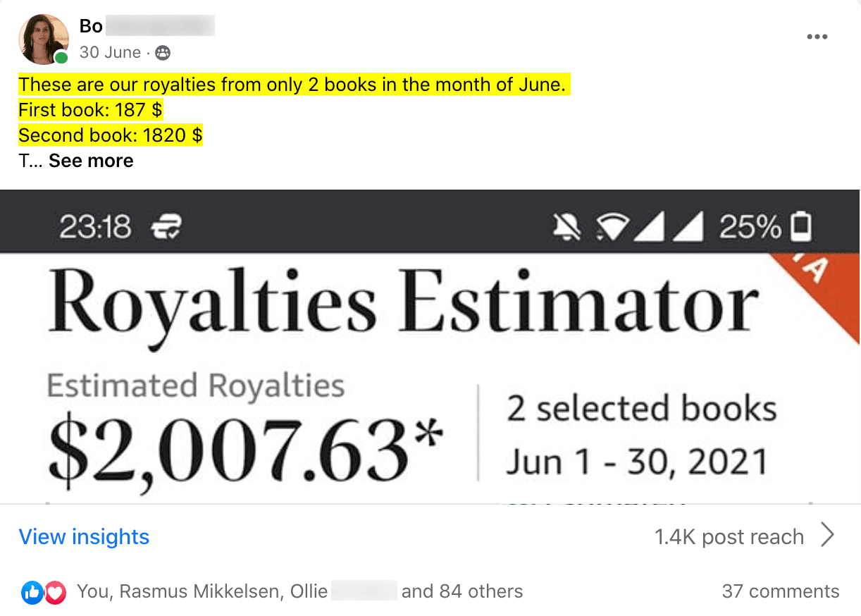The image size is (861, 616).
Task: Click the blue Like reaction icon
Action: coord(32,592)
